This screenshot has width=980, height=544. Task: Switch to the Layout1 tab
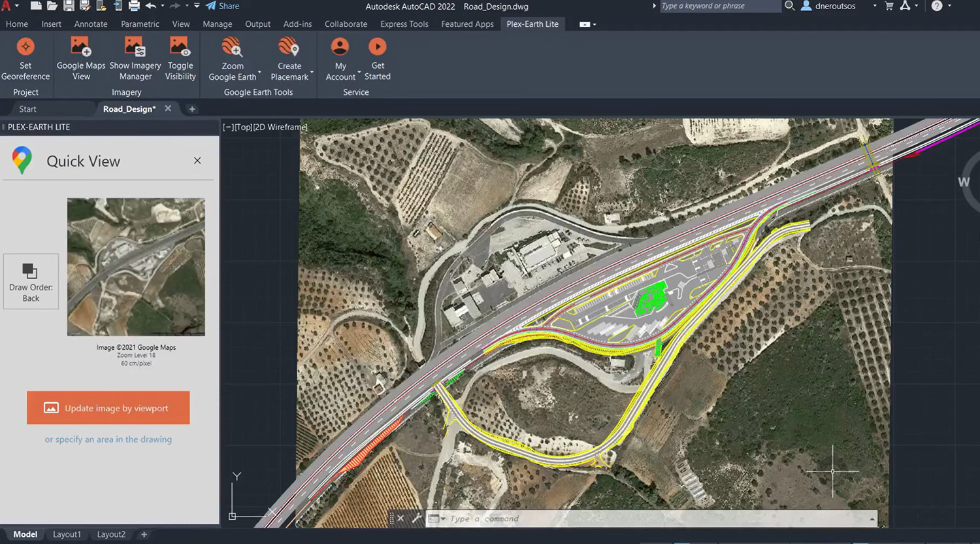[67, 534]
